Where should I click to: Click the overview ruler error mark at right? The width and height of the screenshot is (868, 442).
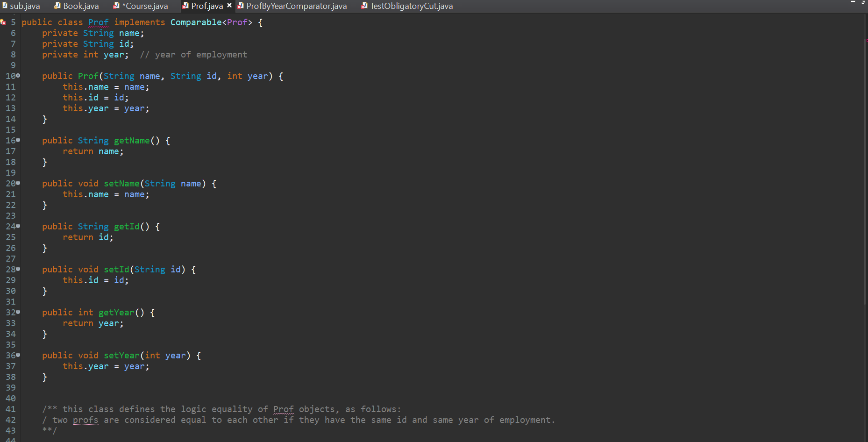click(866, 41)
